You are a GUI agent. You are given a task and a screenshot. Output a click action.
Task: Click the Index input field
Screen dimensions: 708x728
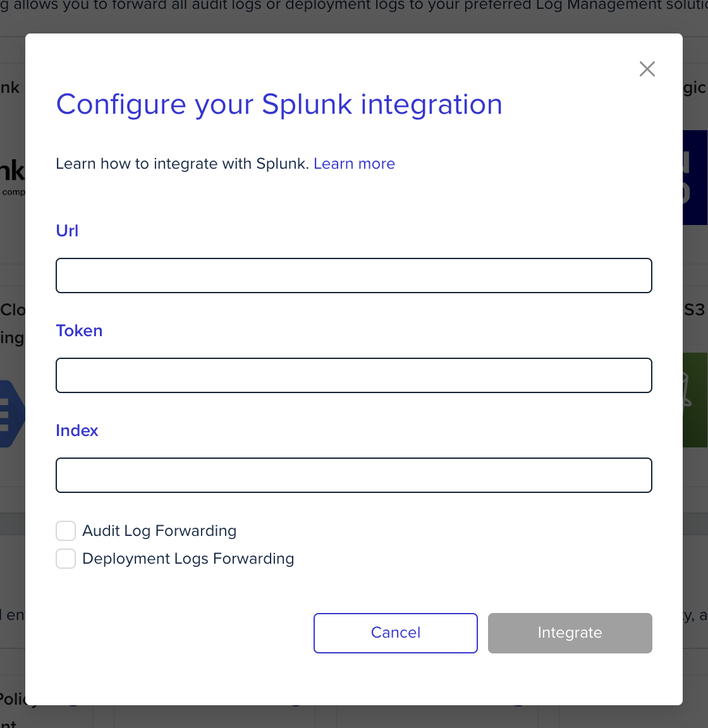pos(354,475)
